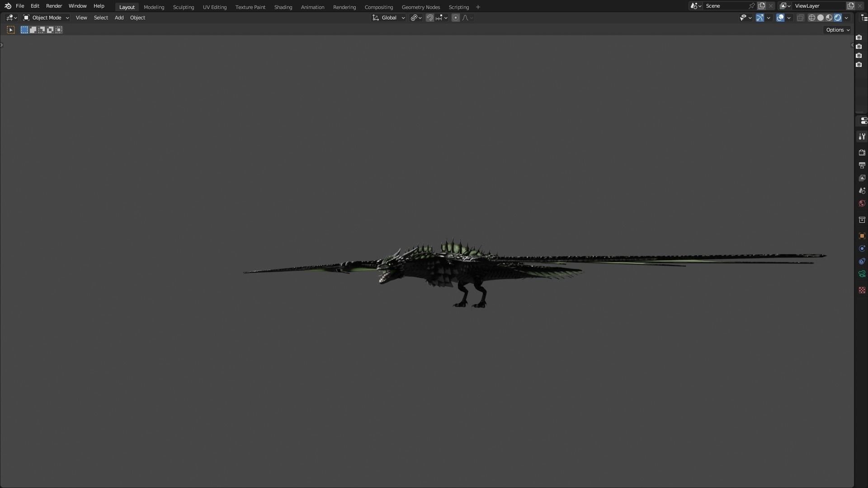The width and height of the screenshot is (868, 488).
Task: Choose Subtract selection mode
Action: click(42, 30)
